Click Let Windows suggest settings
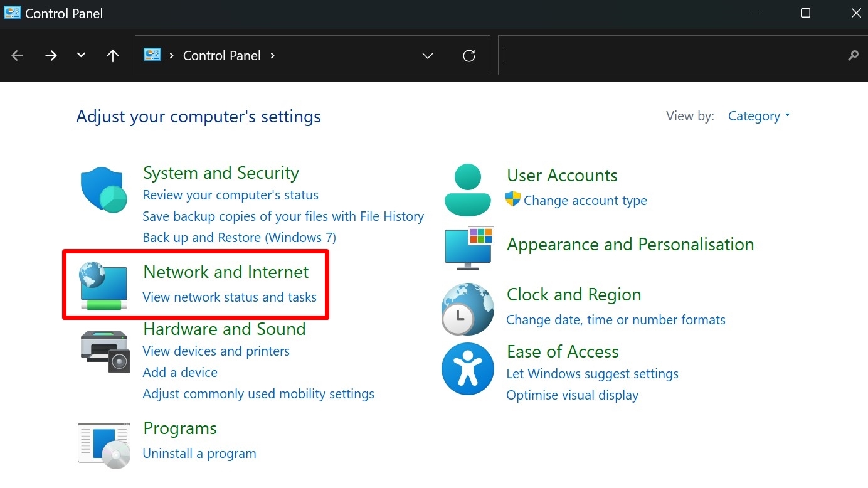868x488 pixels. click(593, 374)
